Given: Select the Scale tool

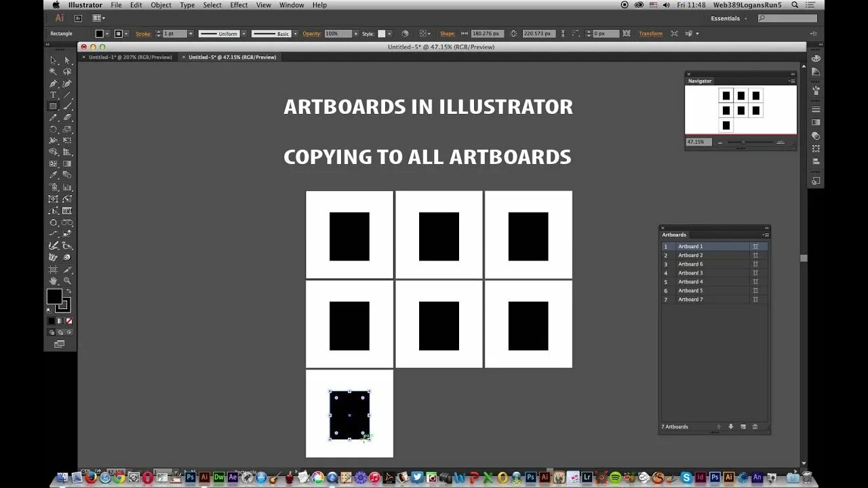Looking at the screenshot, I should coord(67,129).
